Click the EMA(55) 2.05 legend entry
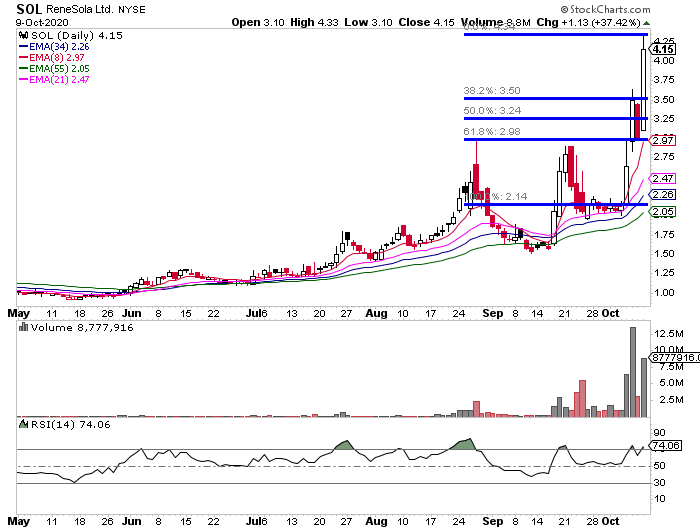 (54, 69)
